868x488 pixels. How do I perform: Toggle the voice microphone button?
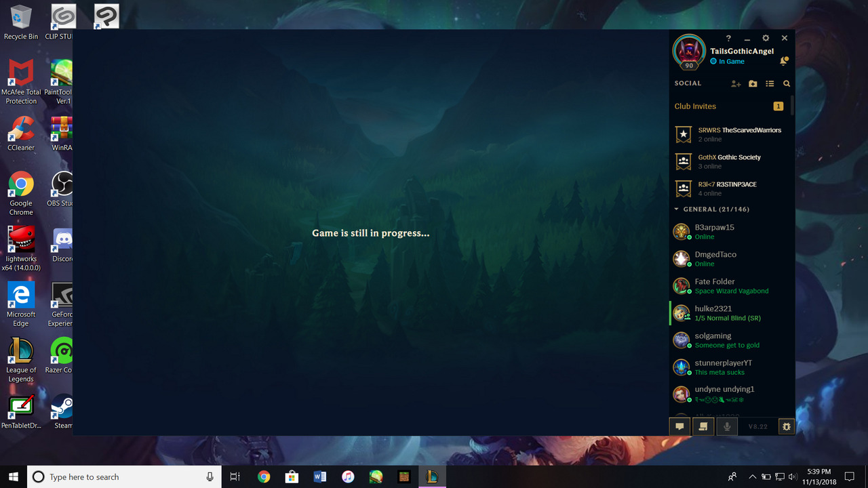727,426
